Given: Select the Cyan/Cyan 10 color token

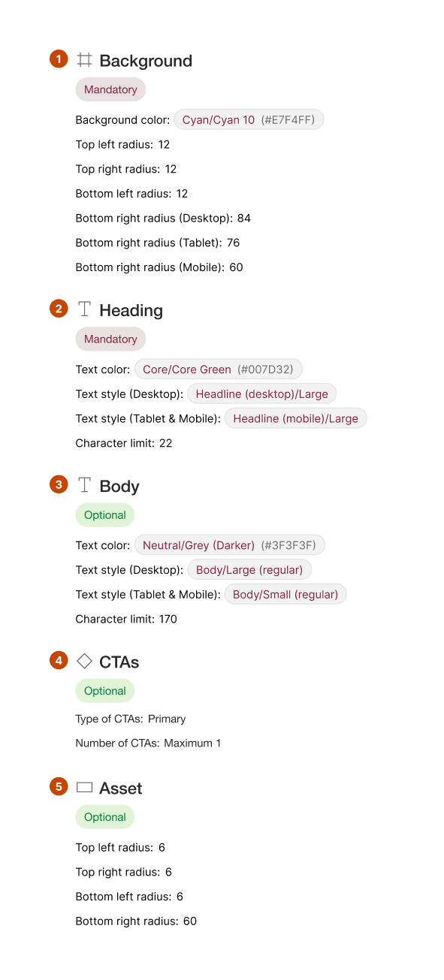Looking at the screenshot, I should pos(249,119).
